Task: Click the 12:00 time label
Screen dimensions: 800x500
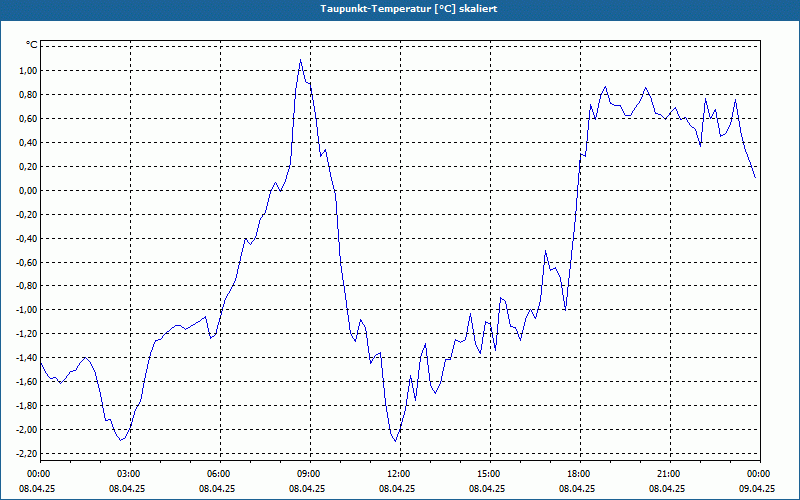Action: [x=397, y=474]
